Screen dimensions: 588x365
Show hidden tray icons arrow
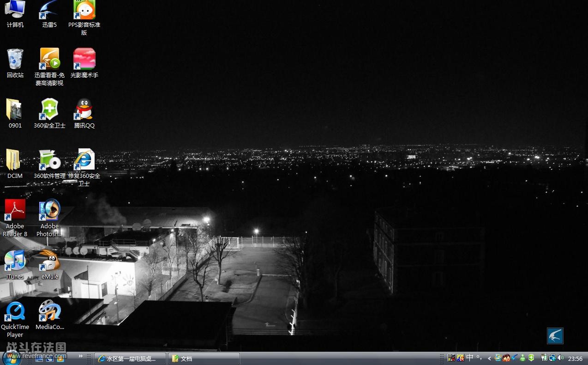489,359
